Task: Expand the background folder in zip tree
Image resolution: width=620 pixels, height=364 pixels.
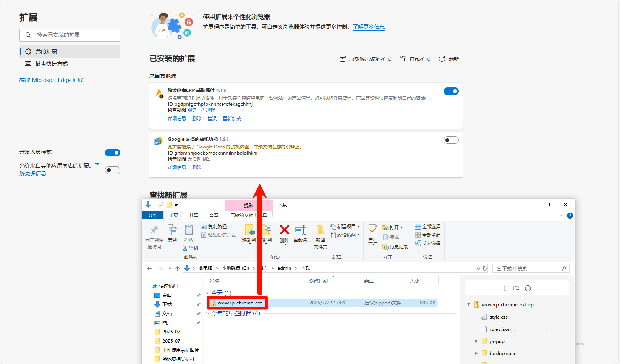Action: point(476,354)
